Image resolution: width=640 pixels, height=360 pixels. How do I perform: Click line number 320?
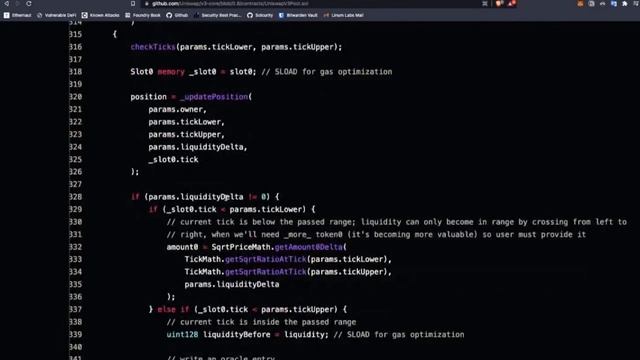pyautogui.click(x=76, y=97)
